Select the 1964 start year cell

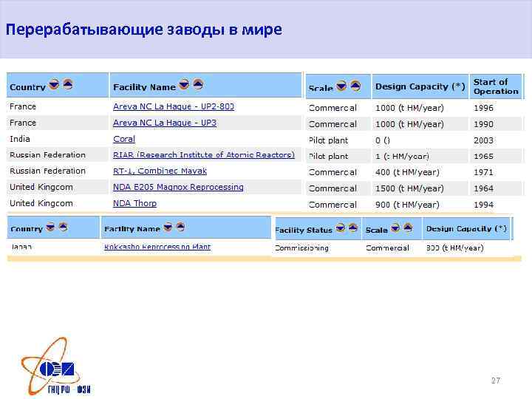click(483, 188)
